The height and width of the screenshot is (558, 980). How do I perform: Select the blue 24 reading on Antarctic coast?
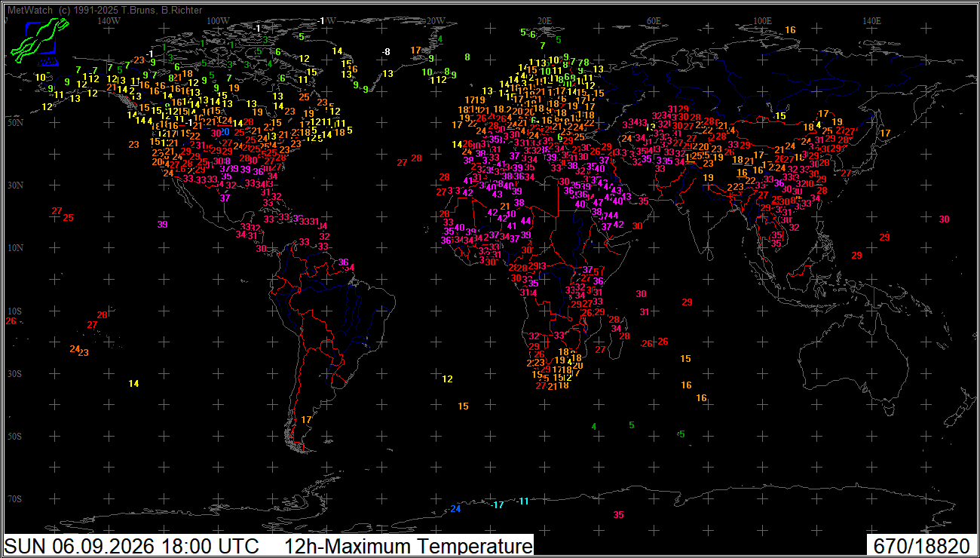[x=455, y=509]
